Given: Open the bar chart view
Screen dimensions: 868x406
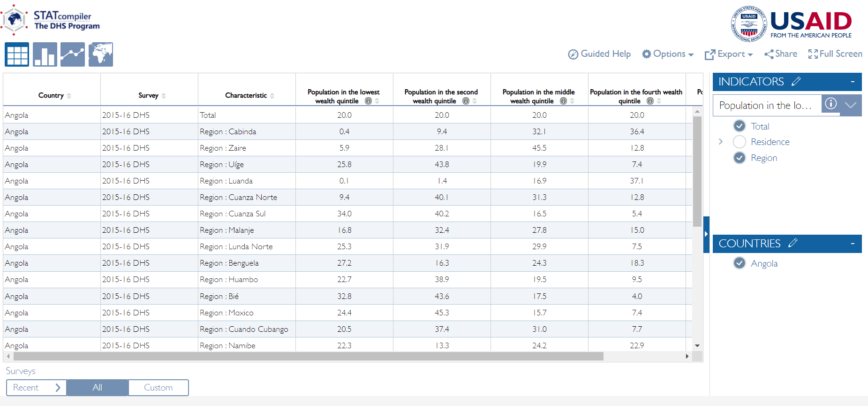Looking at the screenshot, I should (45, 54).
